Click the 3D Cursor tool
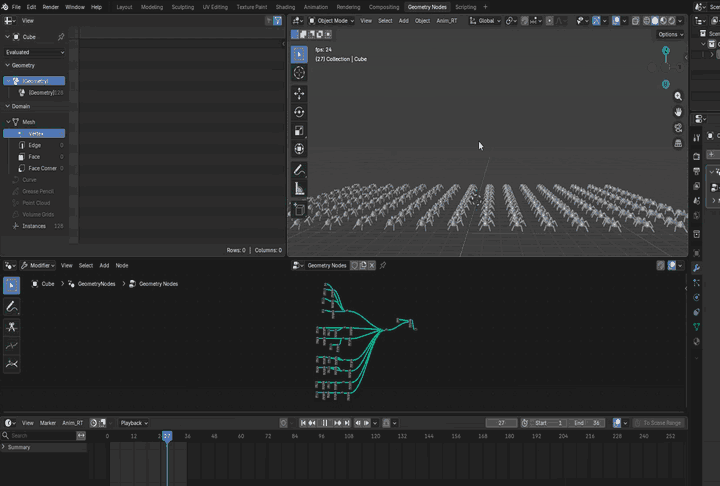The image size is (720, 486). click(x=299, y=73)
